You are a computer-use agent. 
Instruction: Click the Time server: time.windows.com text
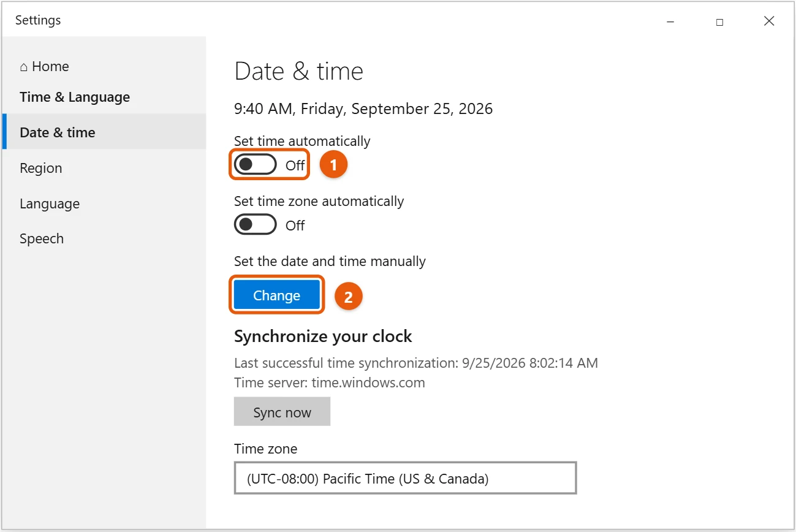pos(330,382)
